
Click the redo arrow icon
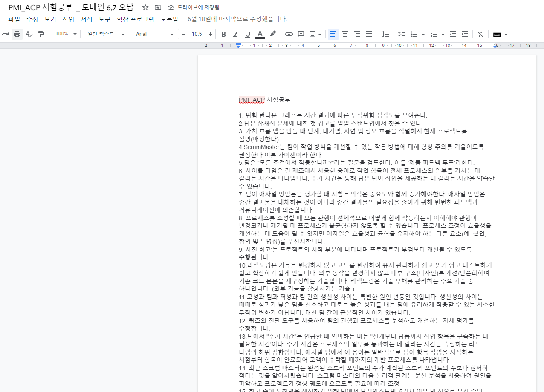point(5,34)
